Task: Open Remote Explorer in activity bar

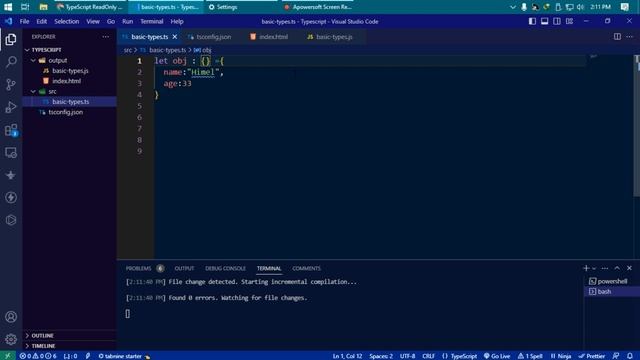Action: 11,153
